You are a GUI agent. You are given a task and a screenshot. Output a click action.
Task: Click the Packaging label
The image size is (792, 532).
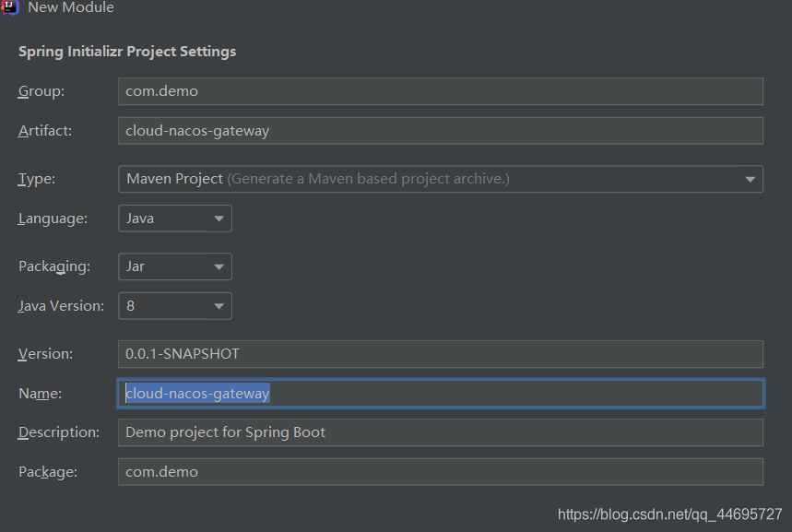54,266
